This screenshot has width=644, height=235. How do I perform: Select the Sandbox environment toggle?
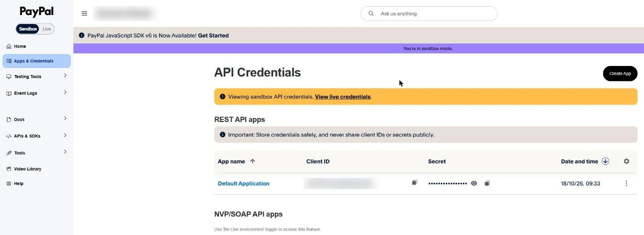[x=28, y=29]
